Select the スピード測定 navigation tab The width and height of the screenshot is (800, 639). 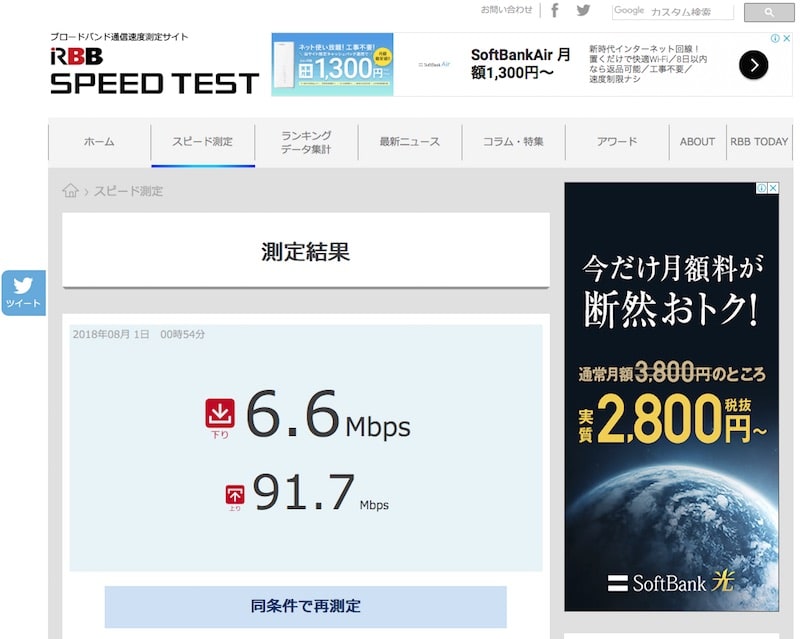click(202, 142)
